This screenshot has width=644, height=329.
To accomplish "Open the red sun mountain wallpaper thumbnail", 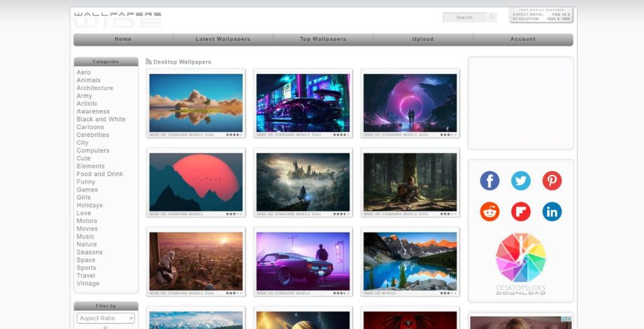I will 196,182.
